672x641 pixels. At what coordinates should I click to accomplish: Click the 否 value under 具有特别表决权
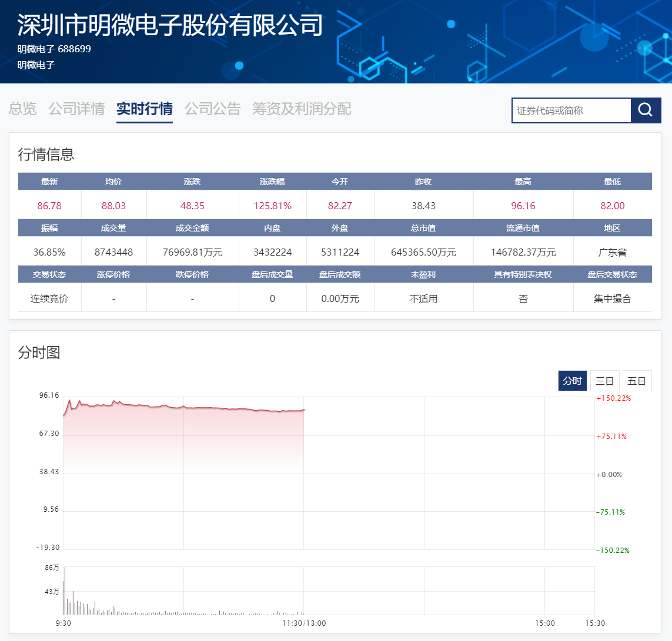[523, 298]
